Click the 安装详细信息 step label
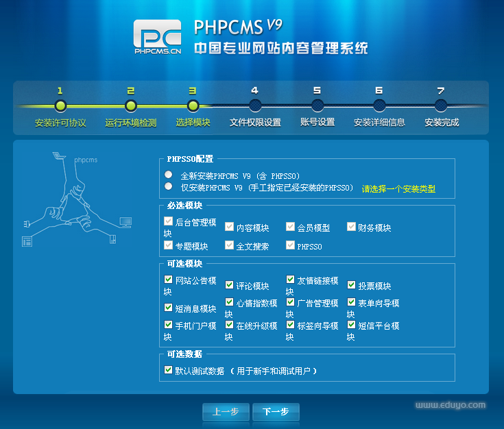The height and width of the screenshot is (429, 504). [x=379, y=123]
